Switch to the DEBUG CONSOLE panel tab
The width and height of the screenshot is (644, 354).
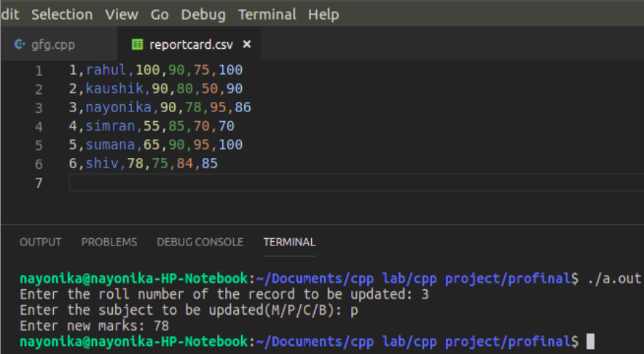pos(200,243)
